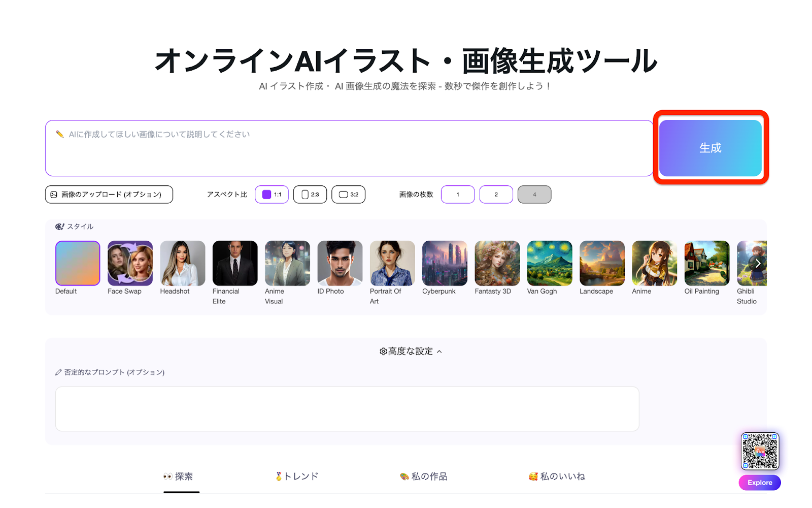The image size is (812, 508).
Task: Click the Oil Painting label text
Action: [x=702, y=291]
